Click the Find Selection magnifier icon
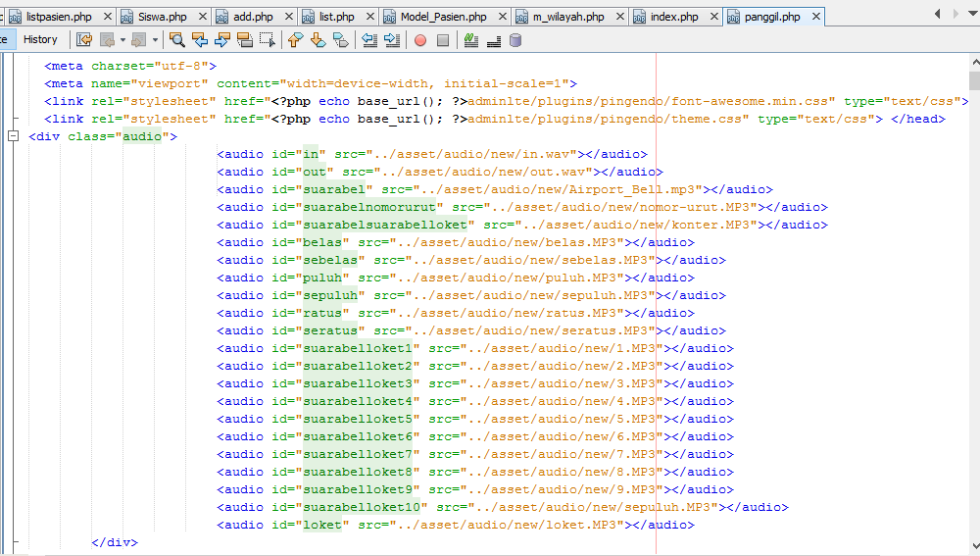 click(x=177, y=40)
